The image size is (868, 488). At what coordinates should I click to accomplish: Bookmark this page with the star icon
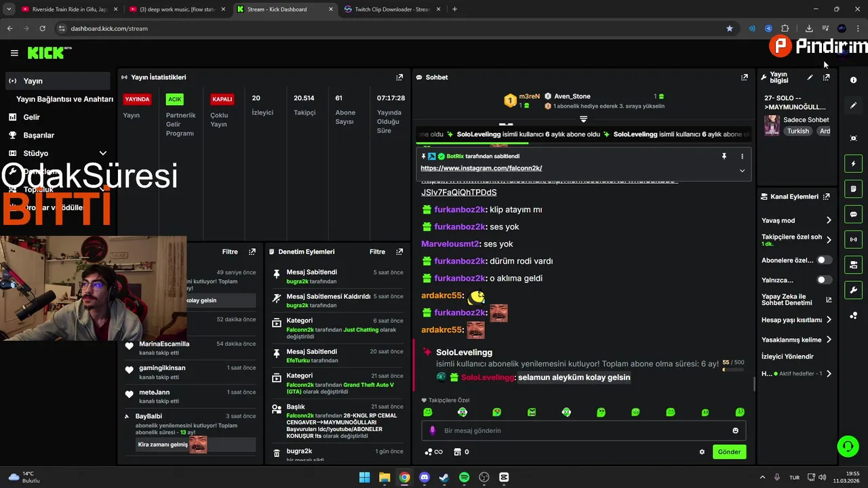pyautogui.click(x=730, y=28)
